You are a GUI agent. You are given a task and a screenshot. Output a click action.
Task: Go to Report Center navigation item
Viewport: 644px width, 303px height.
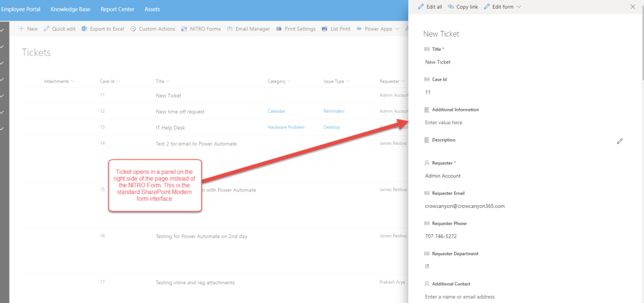[x=118, y=9]
